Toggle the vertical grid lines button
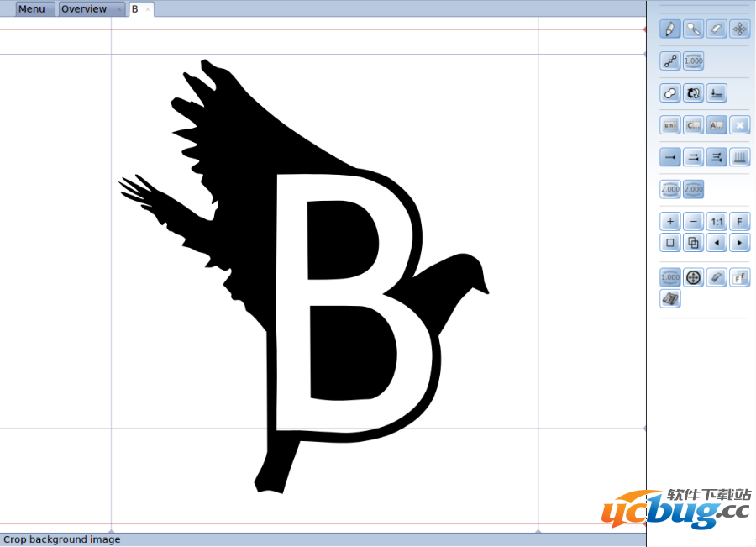 point(739,157)
